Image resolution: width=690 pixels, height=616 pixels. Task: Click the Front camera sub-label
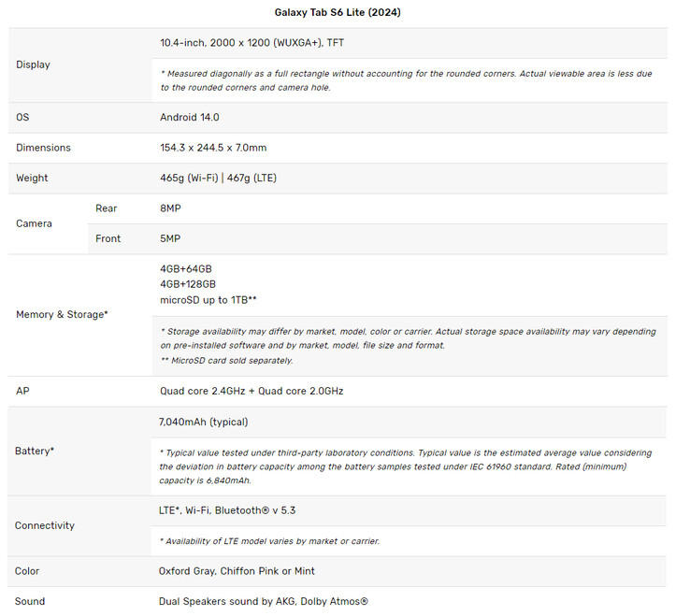108,238
